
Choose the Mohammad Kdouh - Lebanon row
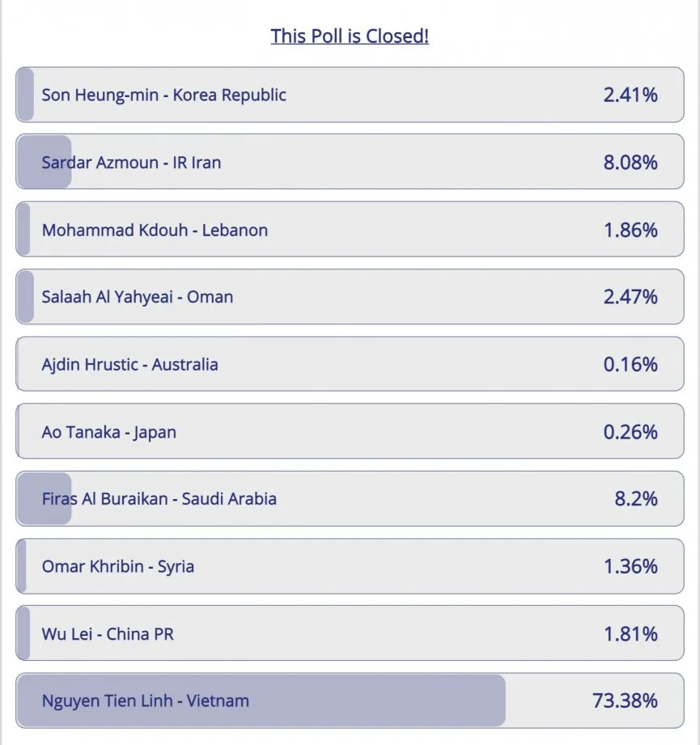coord(350,230)
